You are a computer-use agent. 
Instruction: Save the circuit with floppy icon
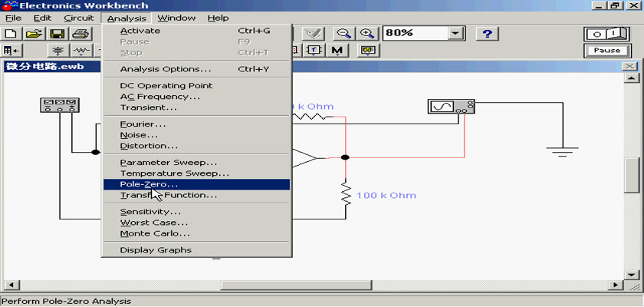[57, 34]
